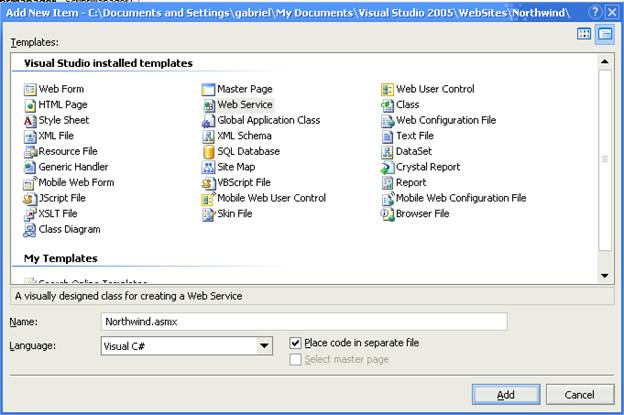
Task: Click the Class Diagram icon
Action: (x=30, y=230)
